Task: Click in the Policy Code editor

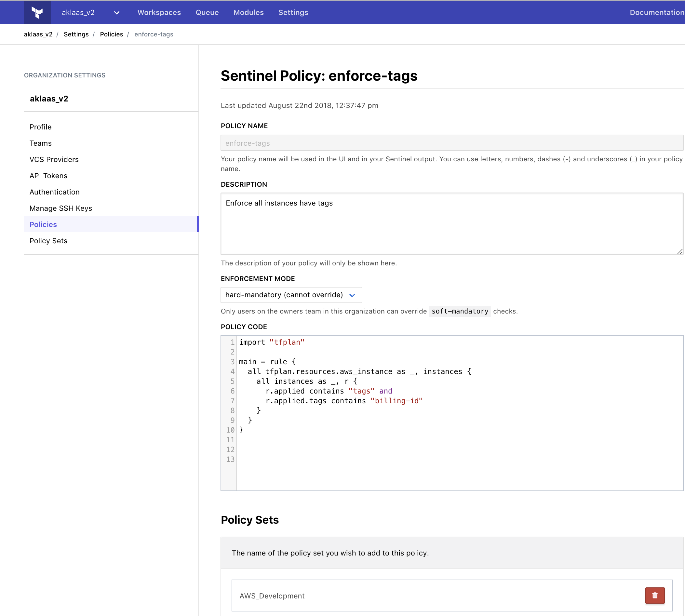Action: click(x=459, y=413)
